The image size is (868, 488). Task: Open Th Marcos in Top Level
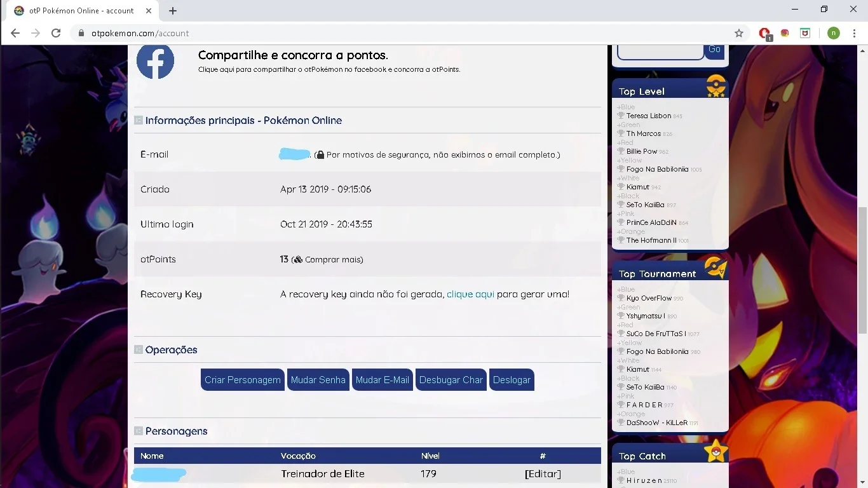644,133
